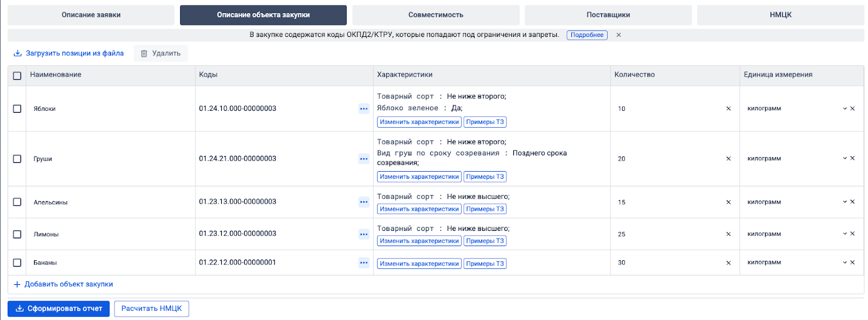The height and width of the screenshot is (320, 868).
Task: Clear quantity 10 in Яблоки row
Action: tap(728, 109)
